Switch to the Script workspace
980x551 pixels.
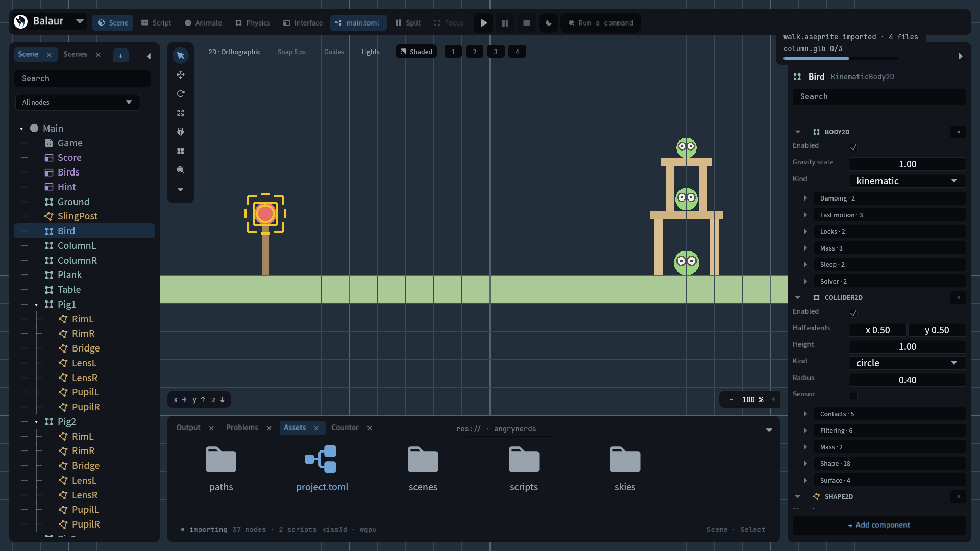pyautogui.click(x=156, y=23)
